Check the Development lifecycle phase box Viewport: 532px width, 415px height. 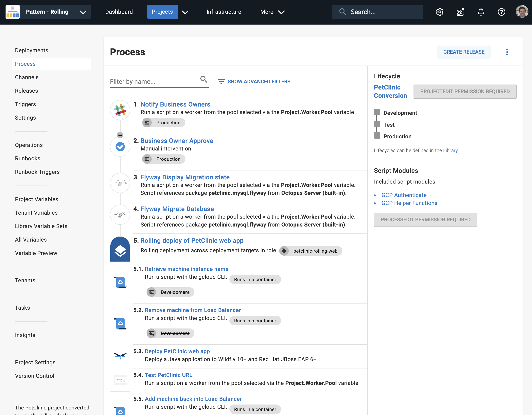coord(377,112)
